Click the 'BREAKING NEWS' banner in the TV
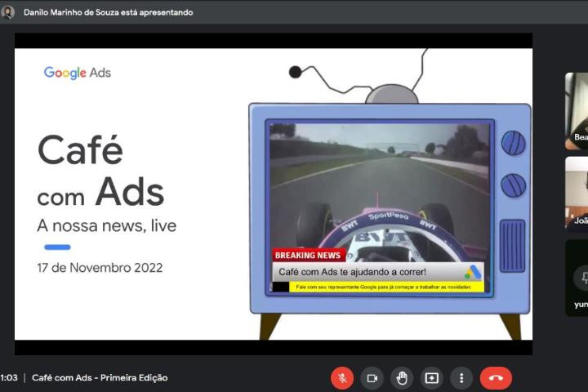This screenshot has height=392, width=588. coord(308,255)
